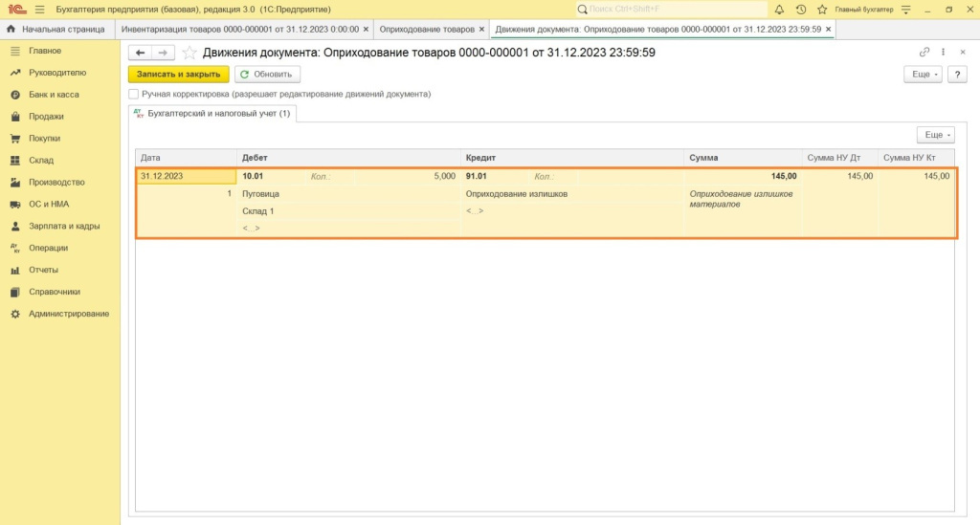
Task: Open vertical three-dot menu of form
Action: (943, 53)
